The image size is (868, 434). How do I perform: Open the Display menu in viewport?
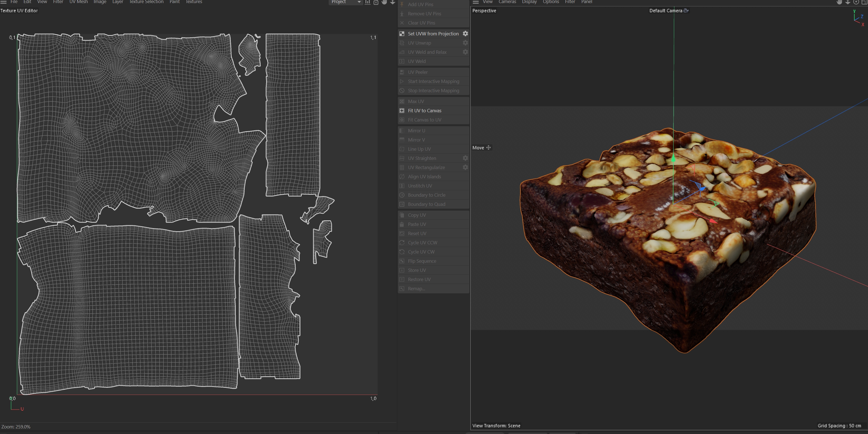pos(529,2)
